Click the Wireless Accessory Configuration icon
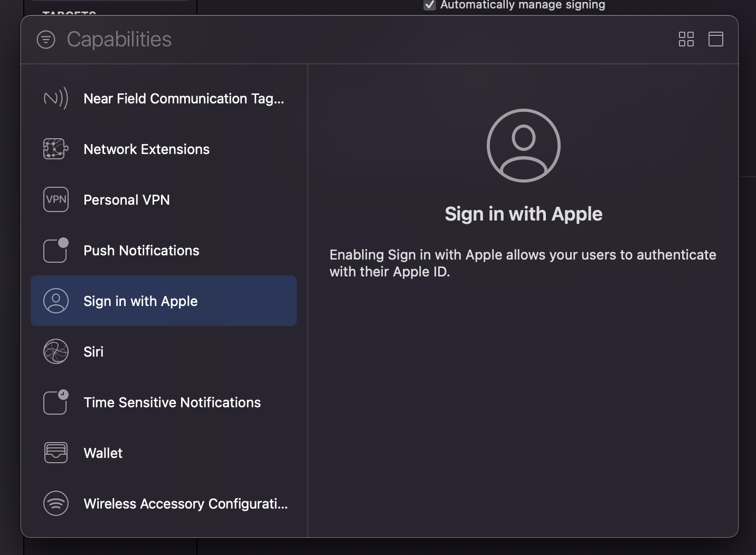 point(55,504)
